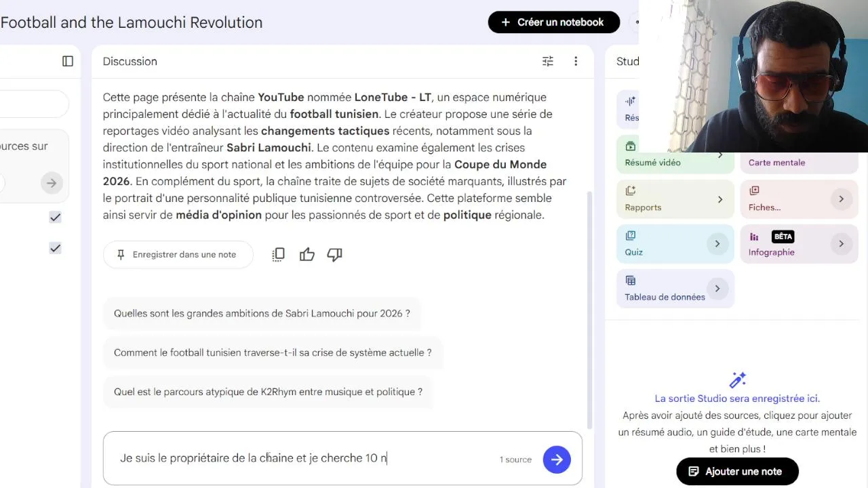Click the Infographie chart icon
Screen dimensions: 868x488
[x=754, y=237]
